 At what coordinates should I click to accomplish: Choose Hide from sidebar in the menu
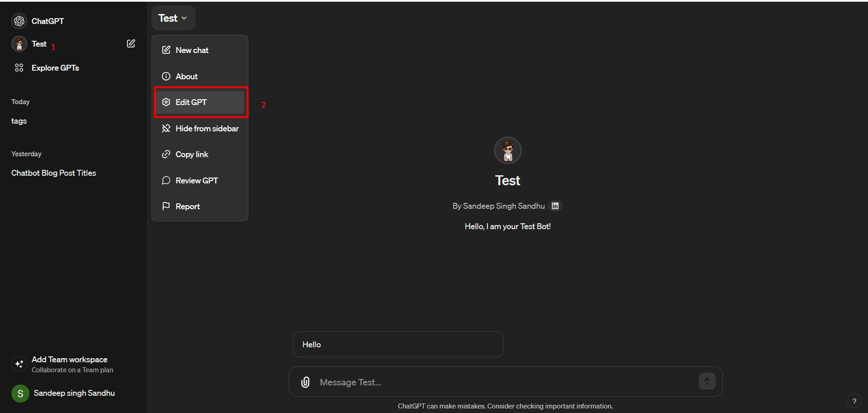[207, 128]
